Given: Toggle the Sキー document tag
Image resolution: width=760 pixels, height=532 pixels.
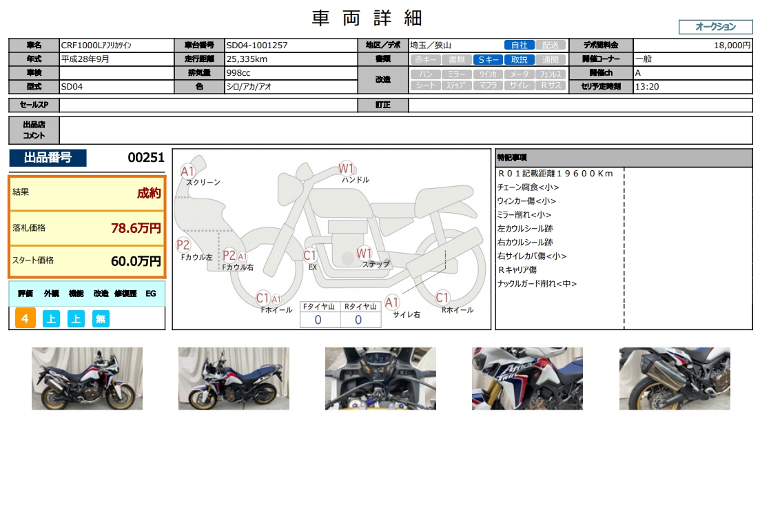Looking at the screenshot, I should pos(488,60).
